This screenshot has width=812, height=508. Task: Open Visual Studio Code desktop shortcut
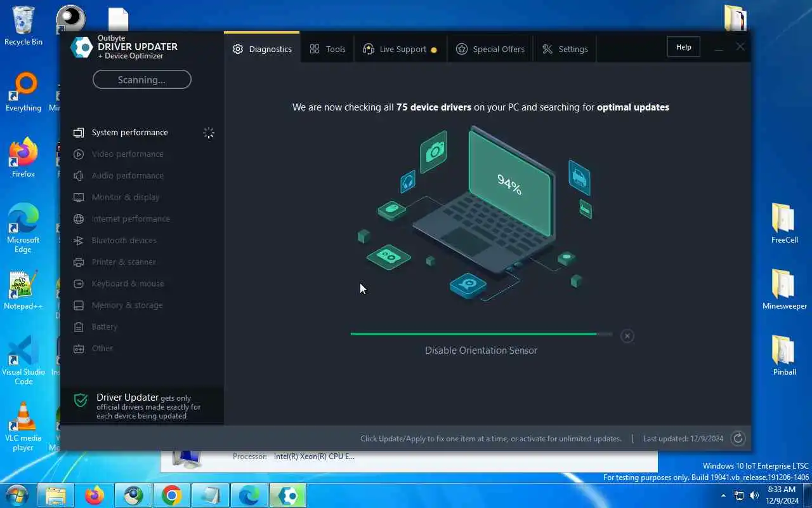(23, 361)
